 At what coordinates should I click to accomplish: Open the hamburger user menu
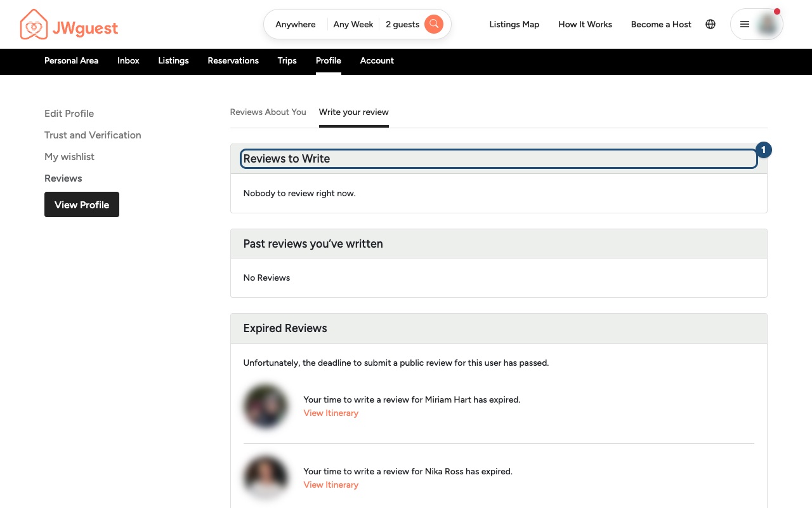coord(745,24)
